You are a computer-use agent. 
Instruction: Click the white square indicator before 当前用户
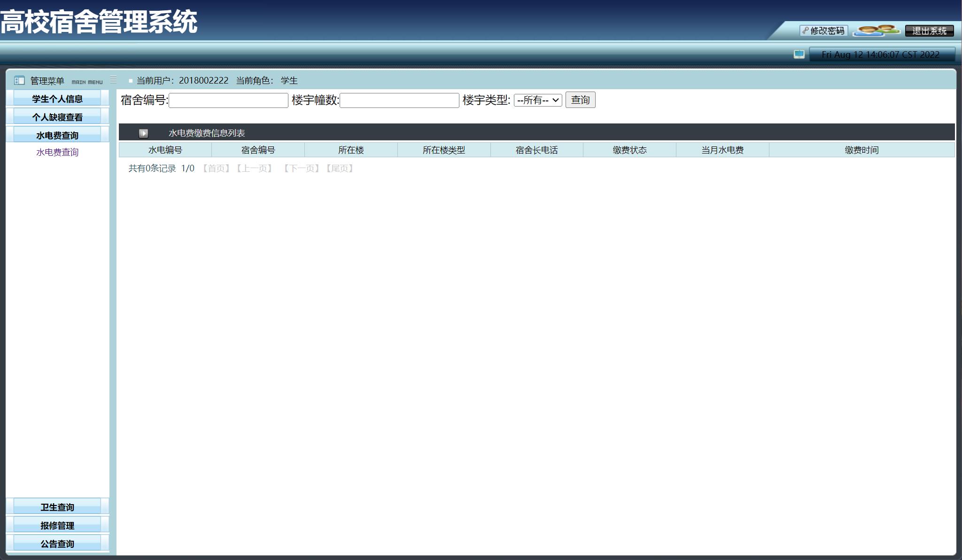click(130, 81)
